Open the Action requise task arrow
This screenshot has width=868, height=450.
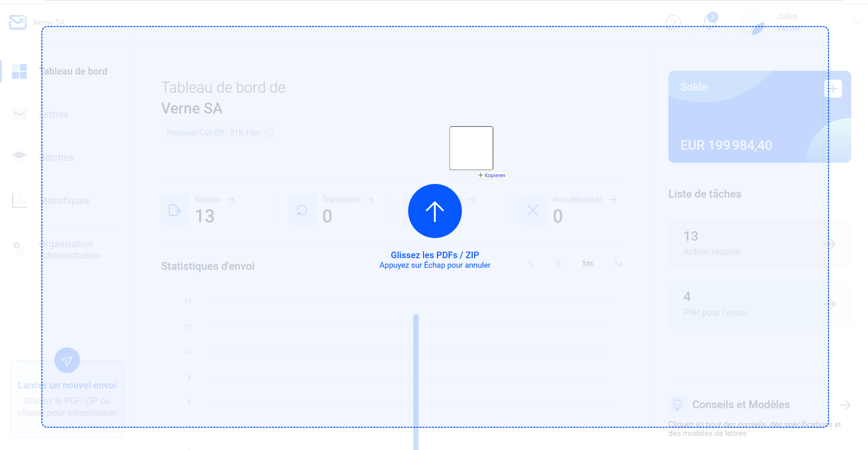pyautogui.click(x=830, y=244)
